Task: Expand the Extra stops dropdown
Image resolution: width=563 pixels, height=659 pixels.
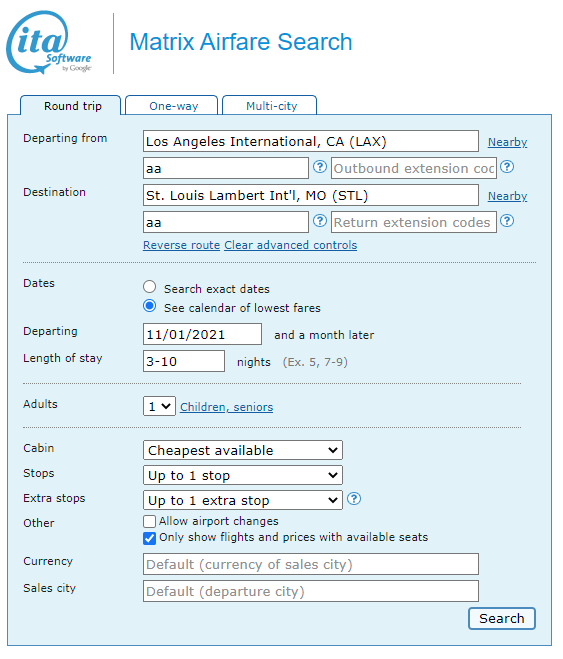Action: [x=243, y=500]
